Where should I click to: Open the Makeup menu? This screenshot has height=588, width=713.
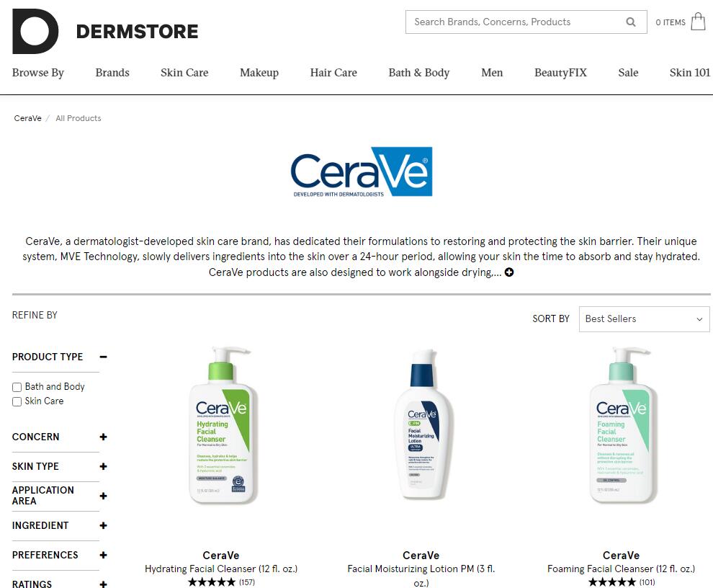[x=259, y=73]
